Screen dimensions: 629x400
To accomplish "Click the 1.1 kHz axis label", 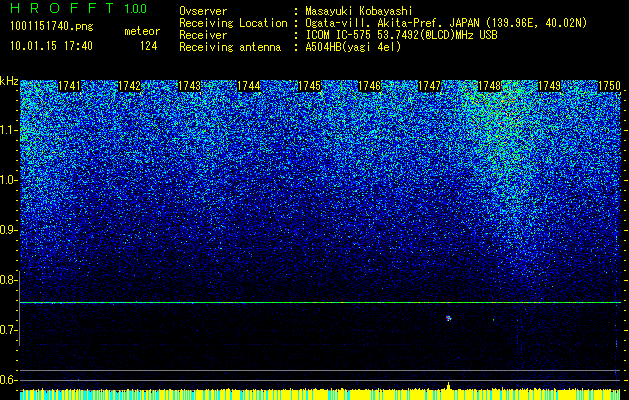I will [x=8, y=130].
